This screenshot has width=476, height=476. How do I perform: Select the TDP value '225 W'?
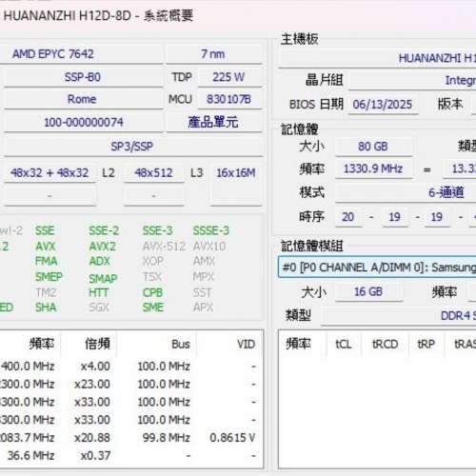pyautogui.click(x=229, y=77)
